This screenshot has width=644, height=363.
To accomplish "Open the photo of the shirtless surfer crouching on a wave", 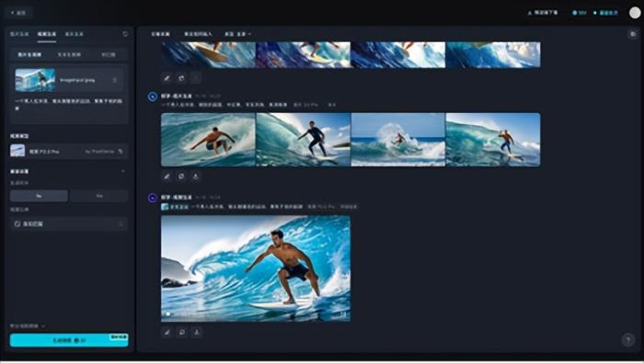I will click(x=208, y=140).
